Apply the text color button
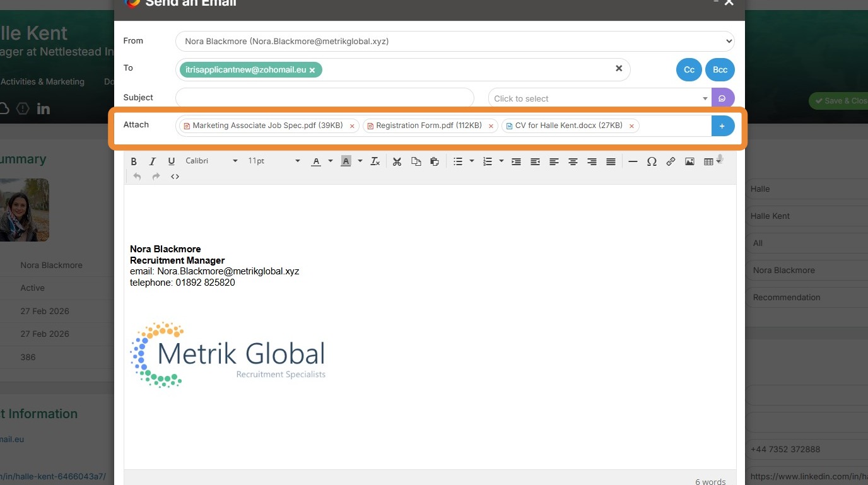 [317, 161]
